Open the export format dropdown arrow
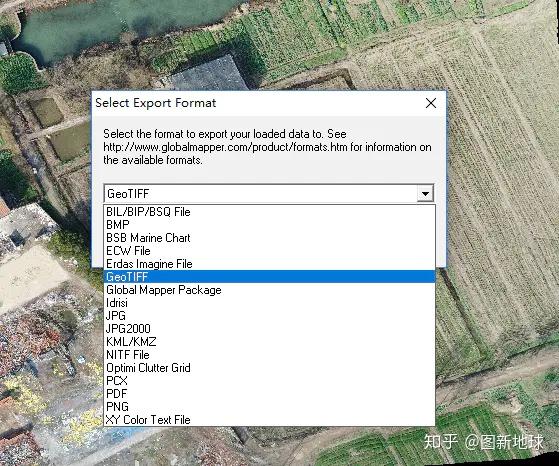The height and width of the screenshot is (466, 559). point(425,194)
